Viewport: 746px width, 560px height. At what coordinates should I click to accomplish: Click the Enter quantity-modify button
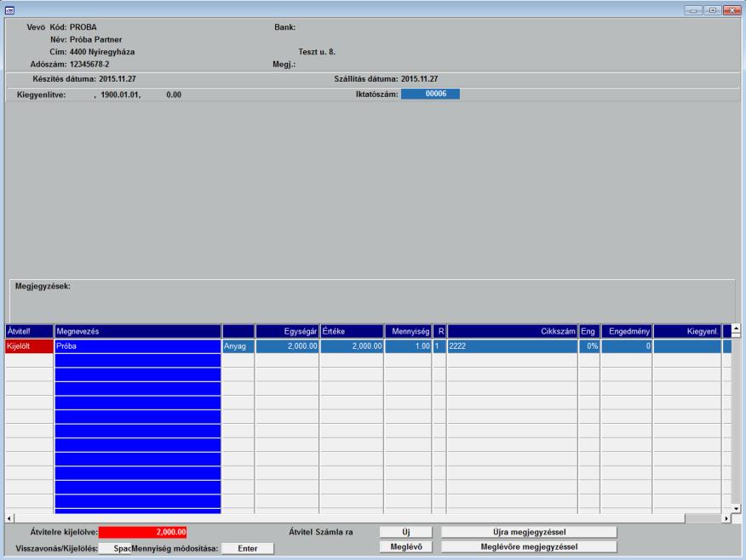point(248,549)
